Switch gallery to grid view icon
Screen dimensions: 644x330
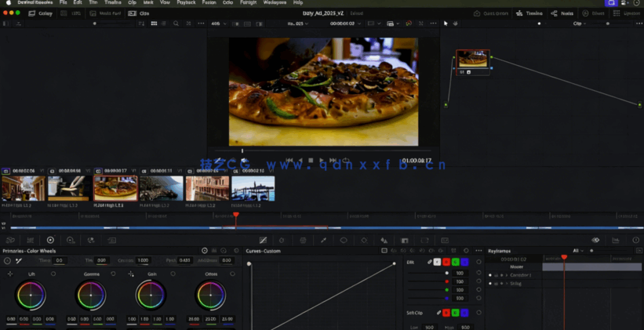coord(154,24)
